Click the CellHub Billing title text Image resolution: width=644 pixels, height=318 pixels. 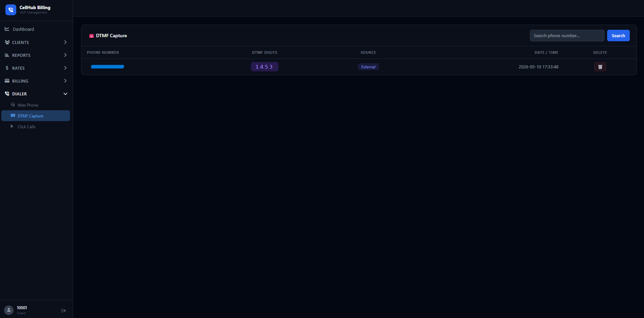click(35, 7)
